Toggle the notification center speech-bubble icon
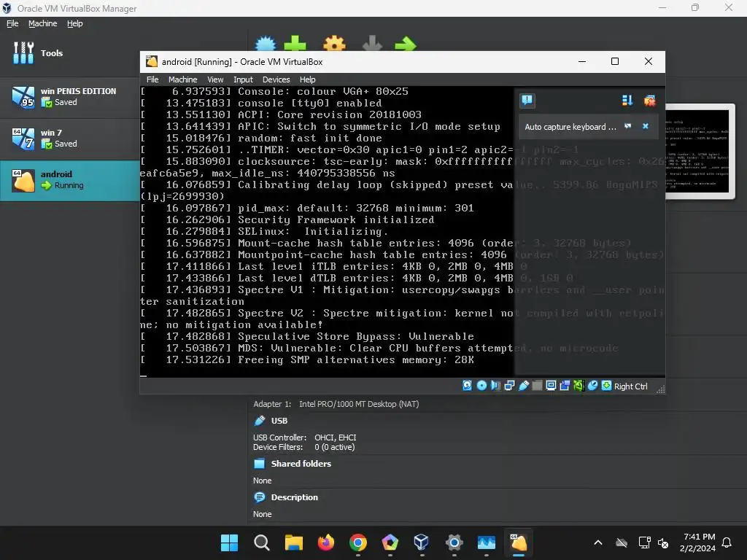Image resolution: width=747 pixels, height=560 pixels. [x=527, y=100]
